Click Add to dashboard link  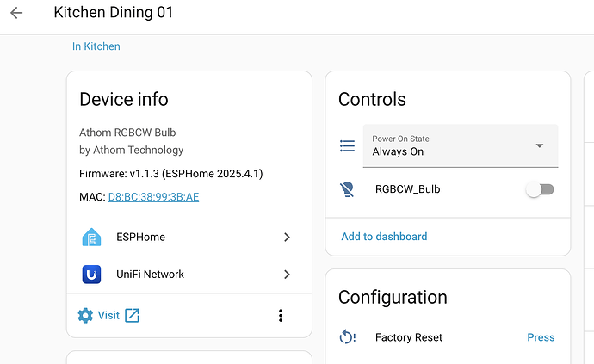[x=384, y=237]
